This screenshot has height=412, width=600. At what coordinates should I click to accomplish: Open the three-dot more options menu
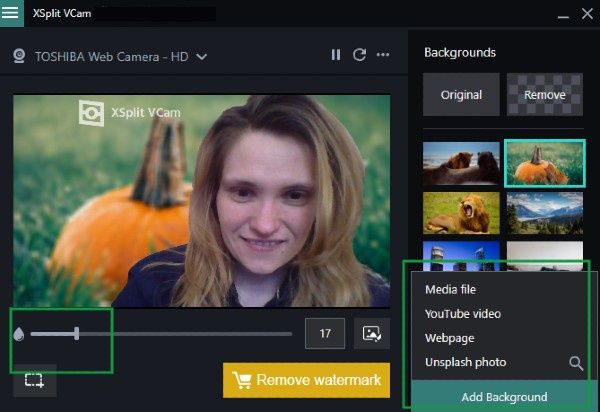coord(383,55)
